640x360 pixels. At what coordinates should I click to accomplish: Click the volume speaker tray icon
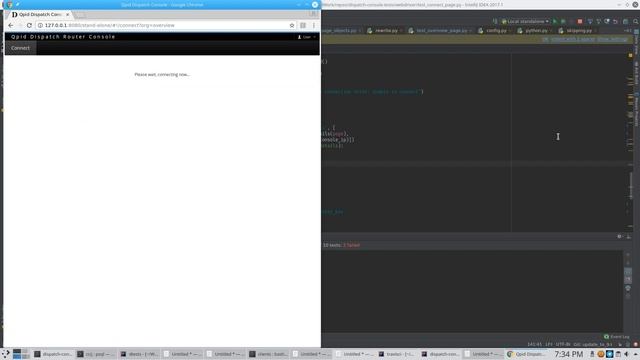[627, 354]
